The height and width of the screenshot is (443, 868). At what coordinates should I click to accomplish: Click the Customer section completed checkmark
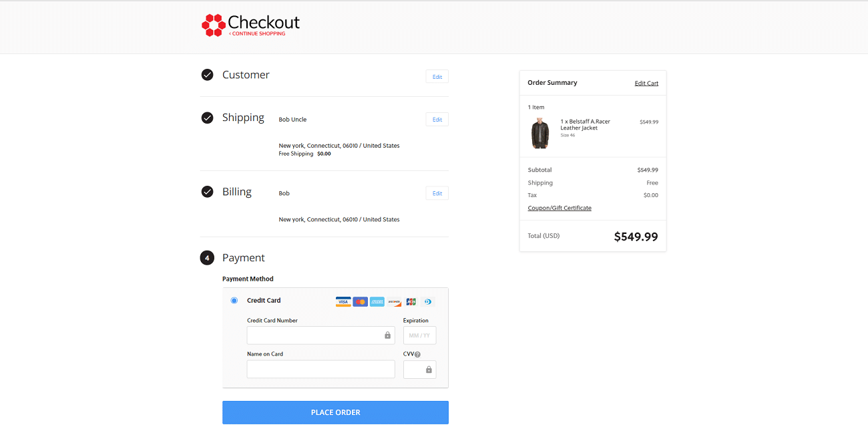[x=207, y=75]
